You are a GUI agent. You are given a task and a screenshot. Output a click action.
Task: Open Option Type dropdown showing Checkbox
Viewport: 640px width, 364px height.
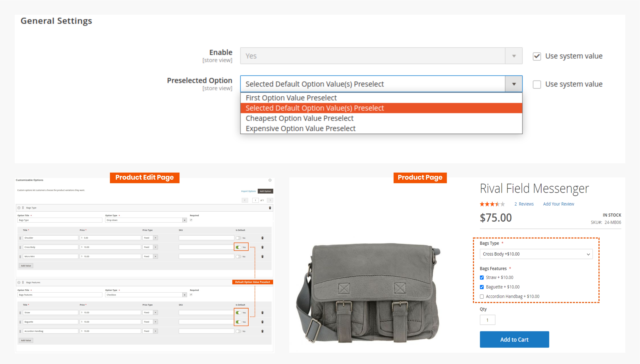pos(146,295)
